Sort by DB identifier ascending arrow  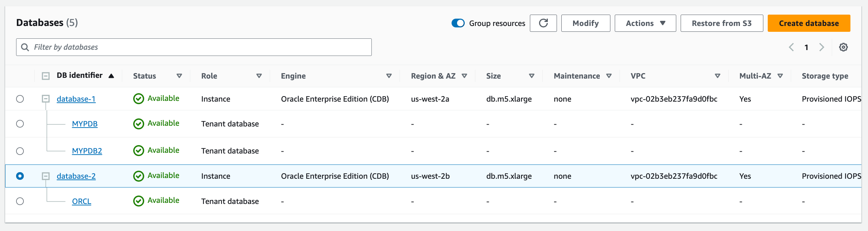111,76
